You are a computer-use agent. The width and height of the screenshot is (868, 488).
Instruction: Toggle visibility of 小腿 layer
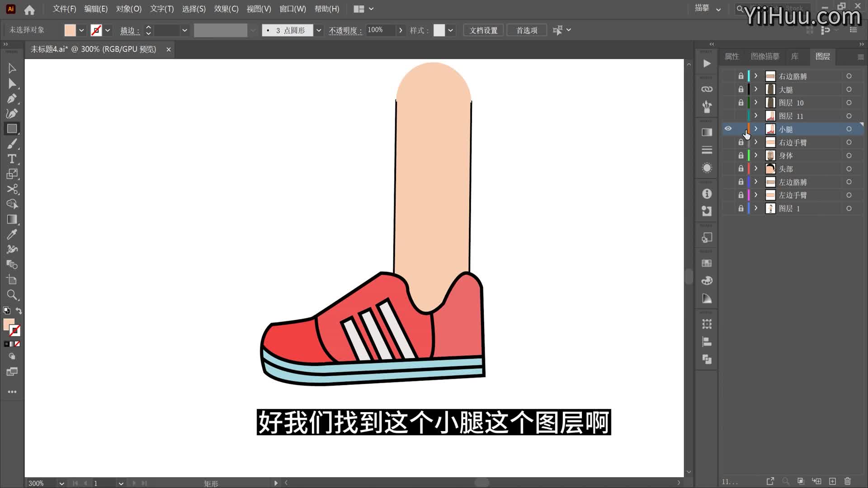coord(728,129)
